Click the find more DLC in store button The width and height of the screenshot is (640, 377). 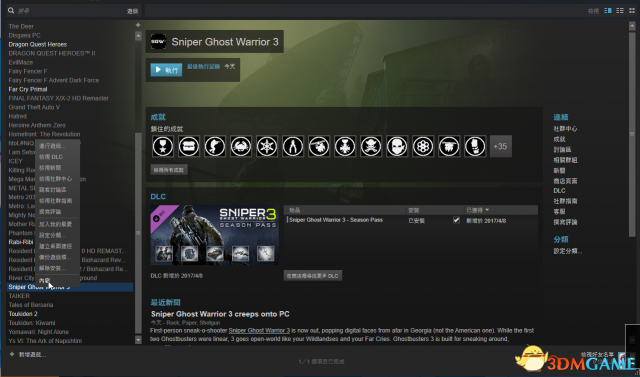(x=313, y=276)
